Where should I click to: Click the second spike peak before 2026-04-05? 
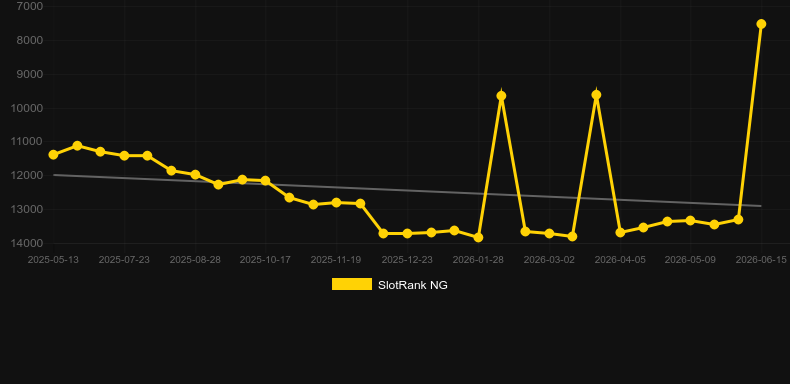click(596, 95)
